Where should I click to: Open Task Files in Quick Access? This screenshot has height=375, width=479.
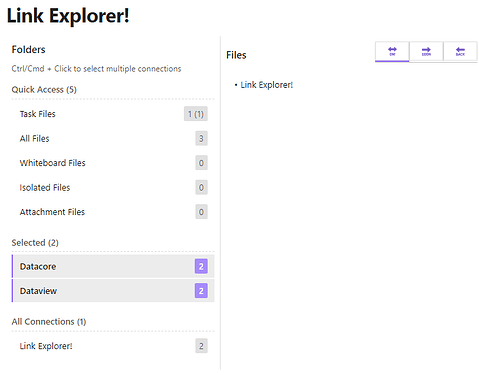113,114
